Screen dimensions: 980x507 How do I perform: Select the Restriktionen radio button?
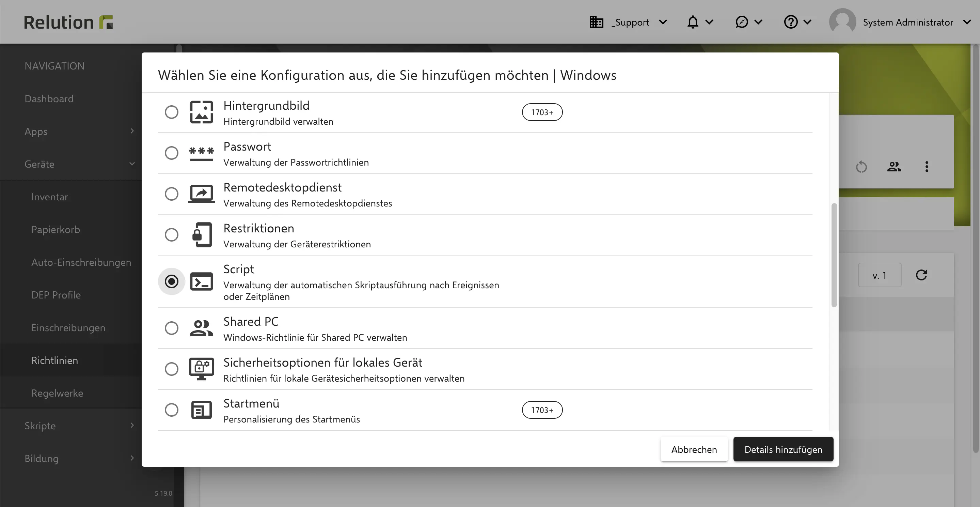[x=171, y=235]
